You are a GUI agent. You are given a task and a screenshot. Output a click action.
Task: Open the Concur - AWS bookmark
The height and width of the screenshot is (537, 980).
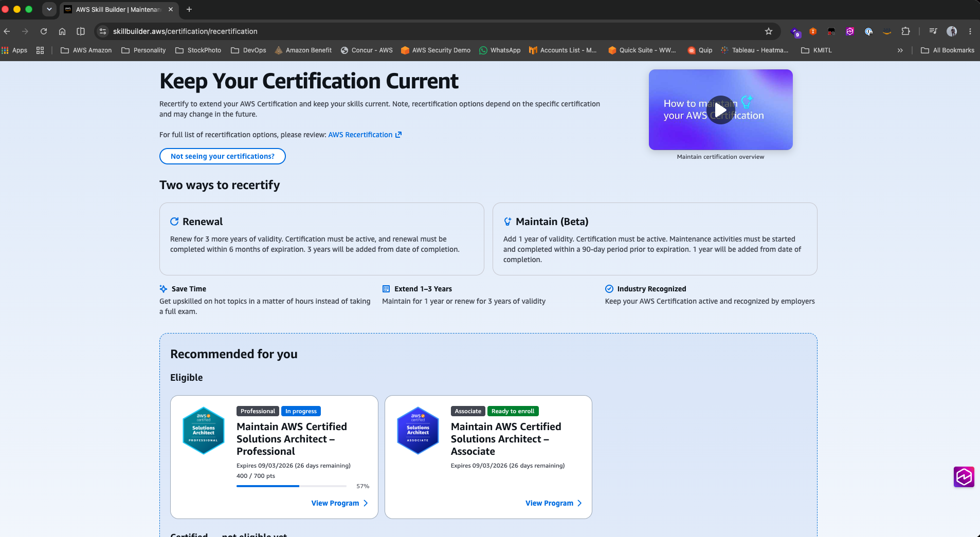(x=367, y=50)
